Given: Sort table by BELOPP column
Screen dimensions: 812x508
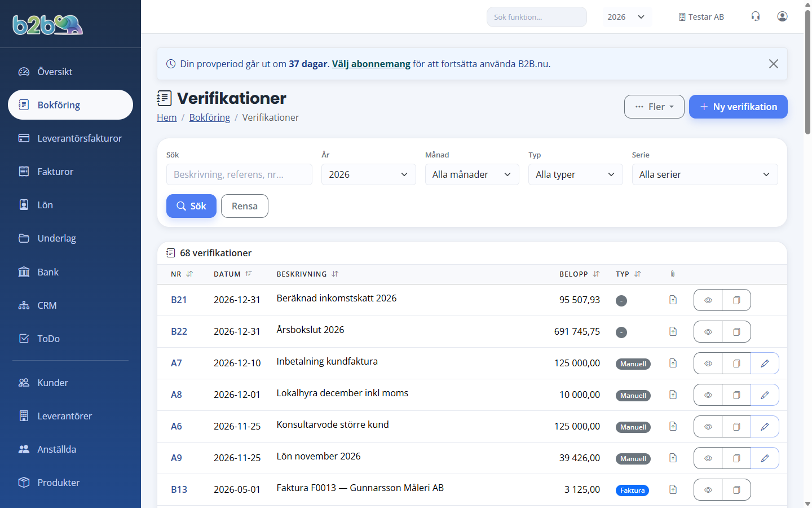Looking at the screenshot, I should (x=579, y=274).
